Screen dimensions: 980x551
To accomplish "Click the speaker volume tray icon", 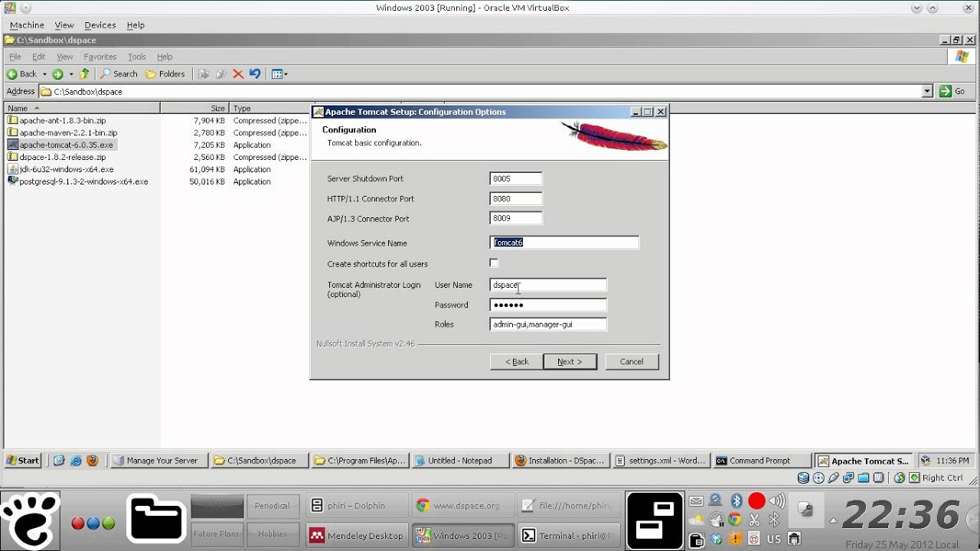I will 776,501.
